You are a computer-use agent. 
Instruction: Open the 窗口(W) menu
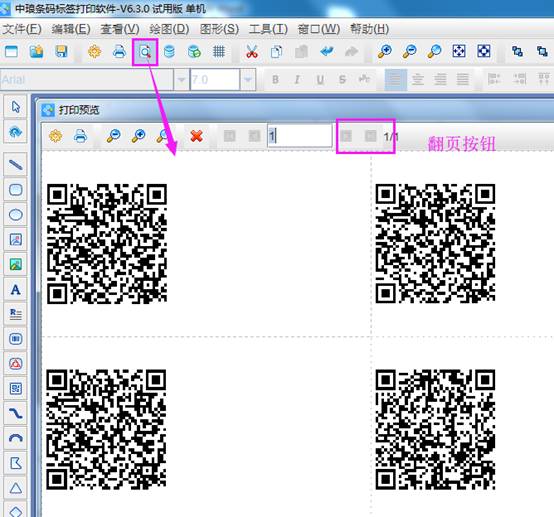[x=319, y=29]
